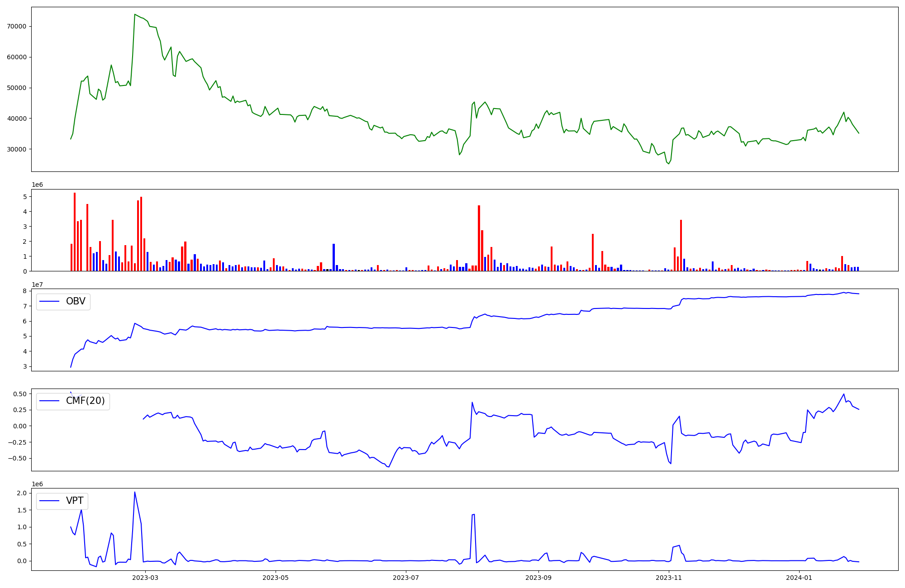
Task: Click the 0.50 tick on CMF axis
Action: click(x=19, y=394)
